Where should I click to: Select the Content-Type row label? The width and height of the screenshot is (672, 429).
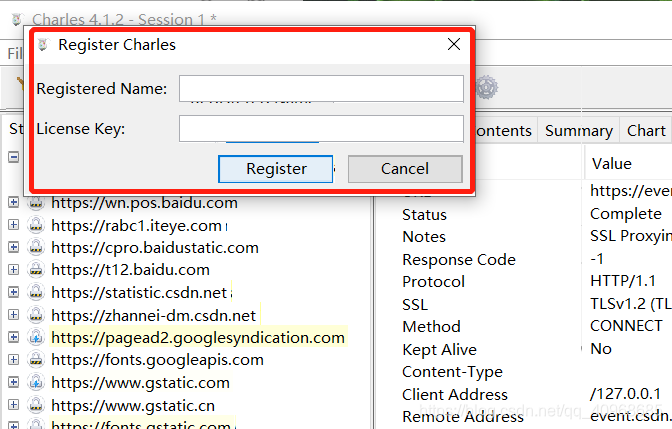(x=452, y=372)
